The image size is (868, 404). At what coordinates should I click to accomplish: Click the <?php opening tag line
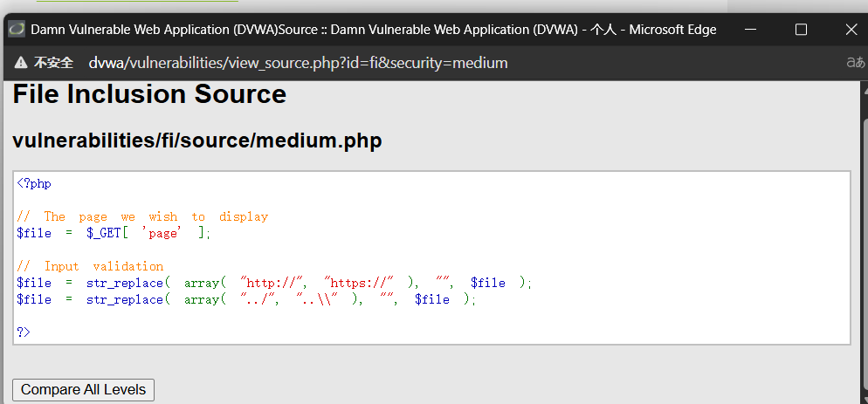coord(34,183)
